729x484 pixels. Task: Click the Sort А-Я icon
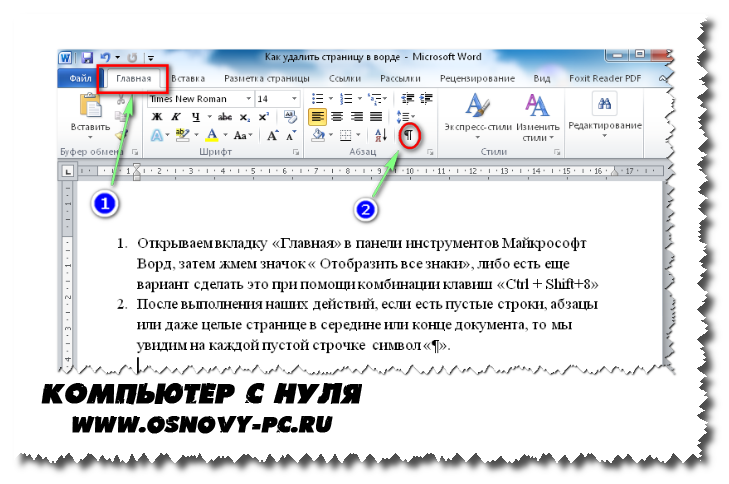coord(381,135)
